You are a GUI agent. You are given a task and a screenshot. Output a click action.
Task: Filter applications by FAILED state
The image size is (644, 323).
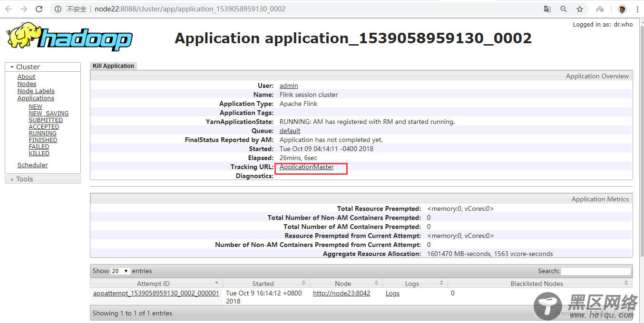click(x=39, y=147)
